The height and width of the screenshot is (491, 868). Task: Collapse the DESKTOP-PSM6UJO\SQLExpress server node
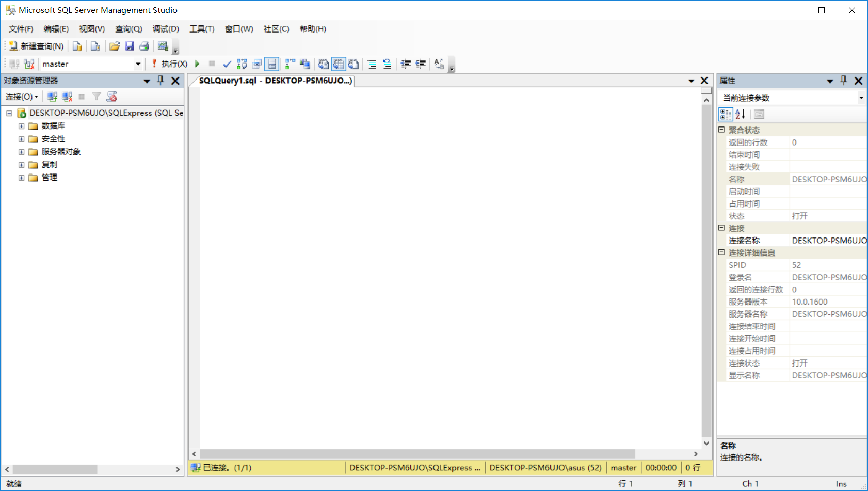point(9,113)
